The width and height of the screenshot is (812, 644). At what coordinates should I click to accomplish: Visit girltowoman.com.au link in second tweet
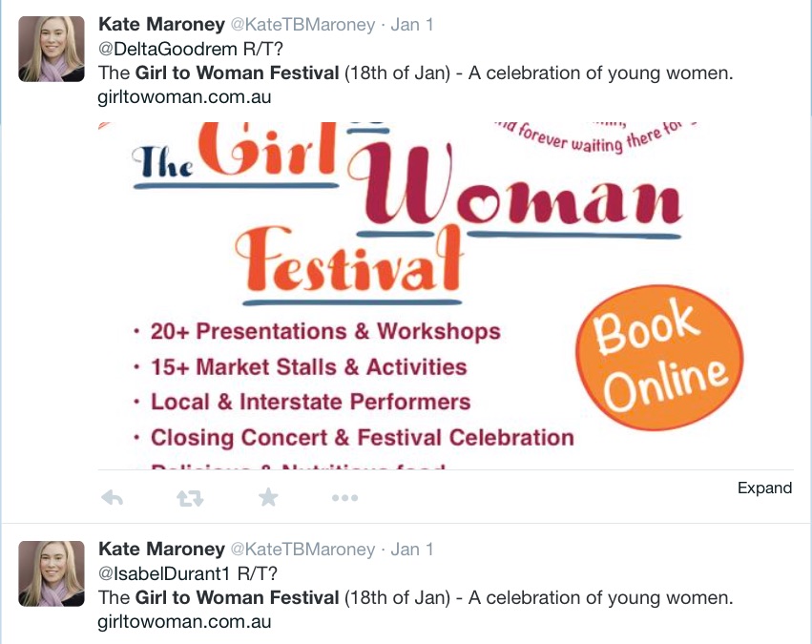point(185,622)
